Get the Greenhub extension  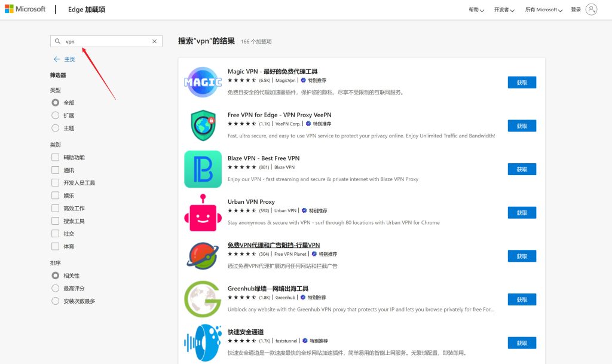click(x=522, y=299)
